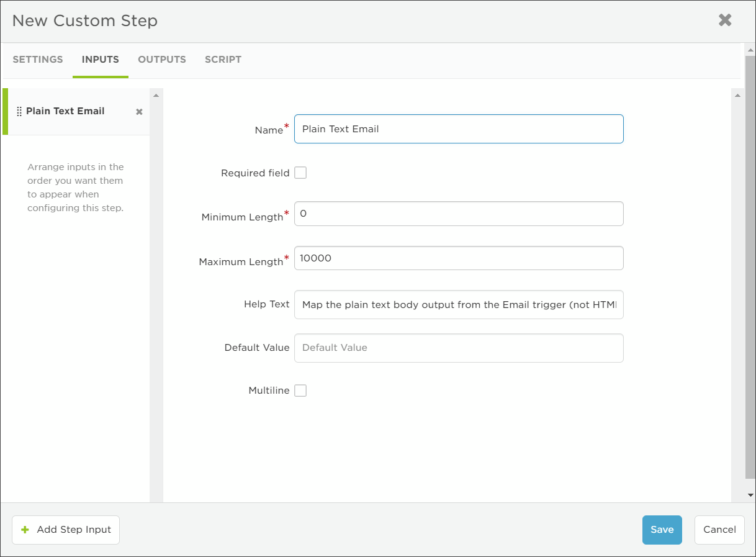
Task: Grab the Plain Text Email drag handle
Action: [19, 112]
